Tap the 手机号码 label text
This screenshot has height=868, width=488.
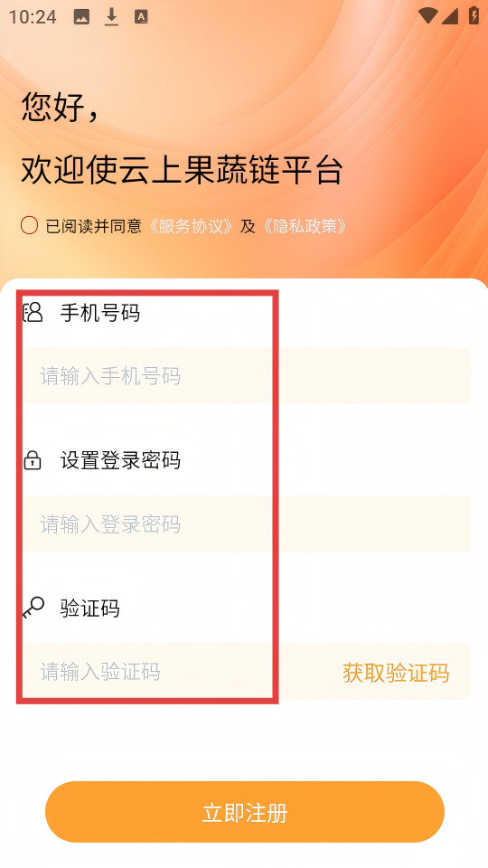[x=100, y=314]
